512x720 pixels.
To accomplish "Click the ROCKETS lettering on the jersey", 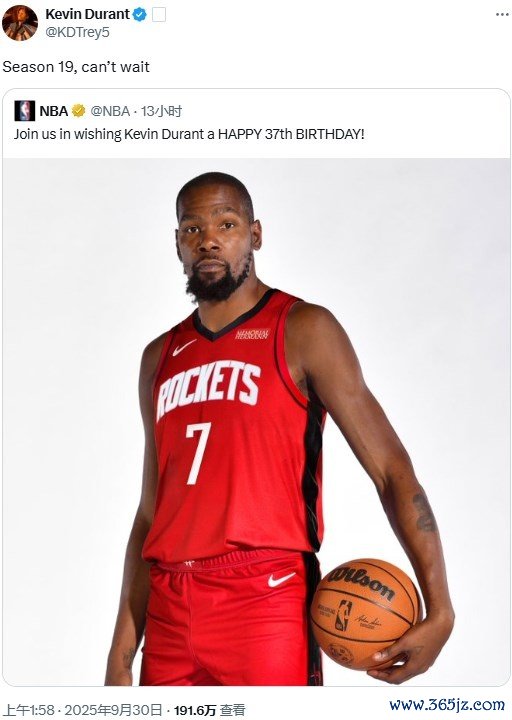I will click(208, 389).
